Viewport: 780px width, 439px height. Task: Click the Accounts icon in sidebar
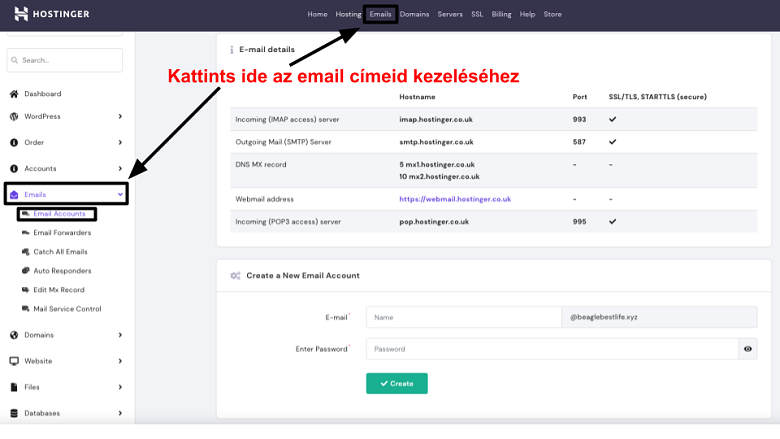[14, 169]
